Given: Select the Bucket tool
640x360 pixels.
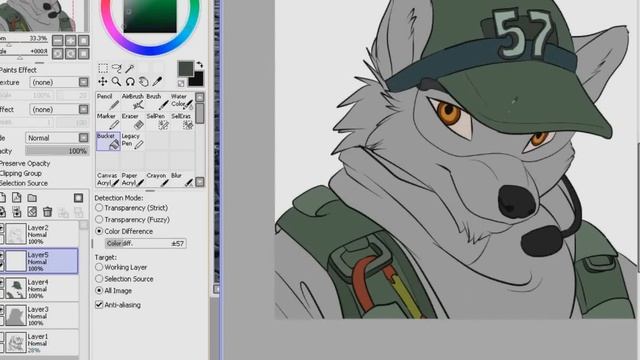Looking at the screenshot, I should click(108, 141).
